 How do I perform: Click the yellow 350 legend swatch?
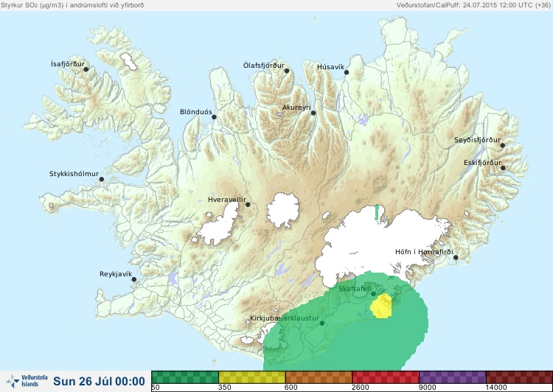click(x=252, y=377)
